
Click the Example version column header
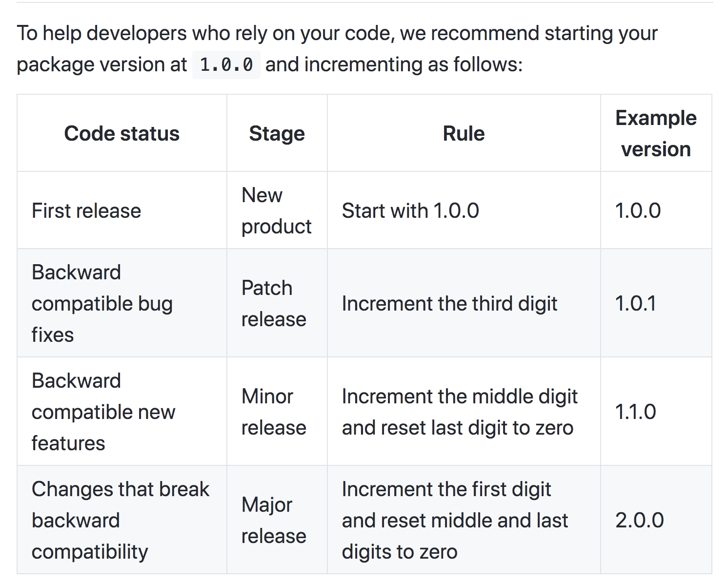656,133
